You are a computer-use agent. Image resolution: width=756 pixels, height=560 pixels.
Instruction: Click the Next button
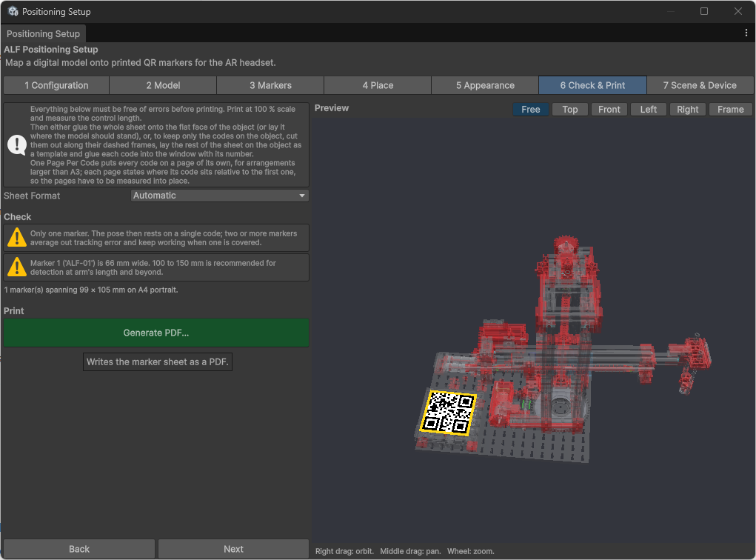pos(233,549)
